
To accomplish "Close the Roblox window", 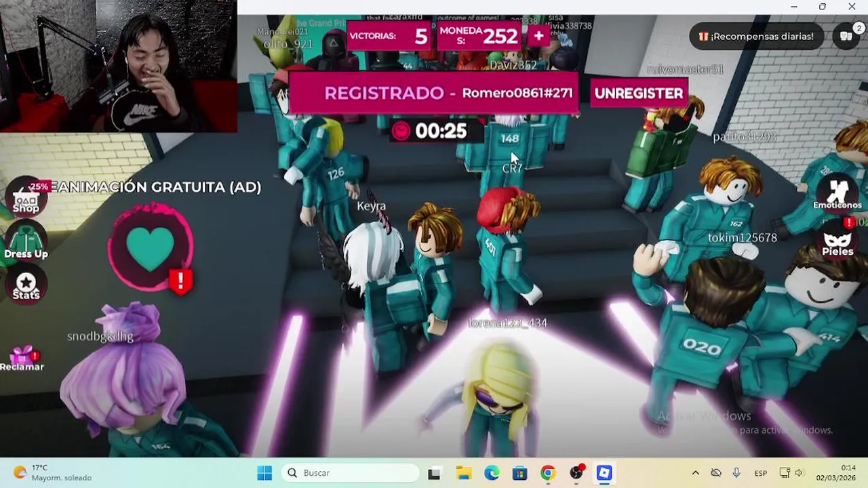I will pos(852,7).
